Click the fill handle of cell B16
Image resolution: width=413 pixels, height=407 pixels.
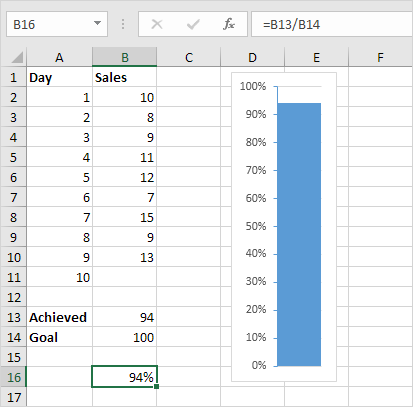coord(157,387)
